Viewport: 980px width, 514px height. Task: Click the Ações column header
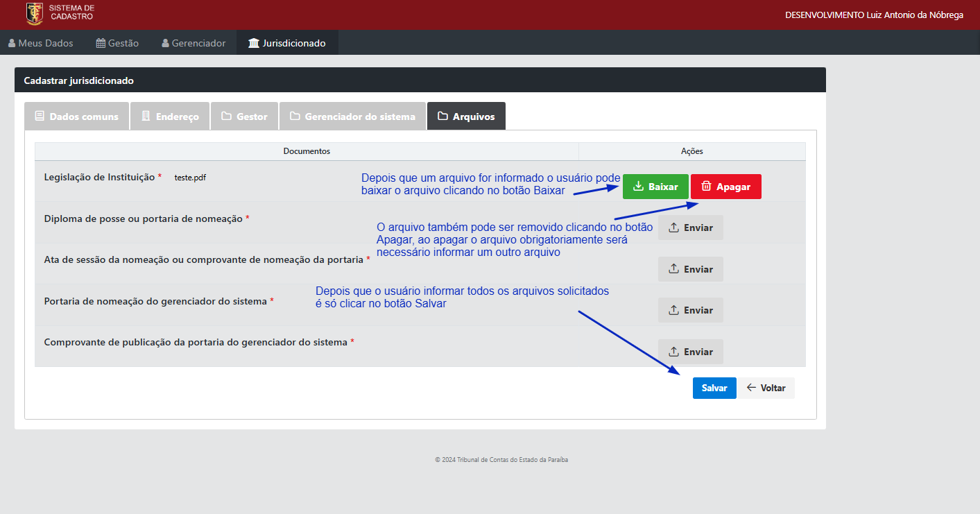point(692,151)
